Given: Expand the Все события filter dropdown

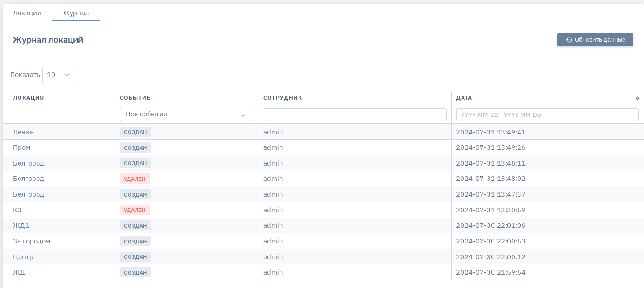Looking at the screenshot, I should pos(187,114).
